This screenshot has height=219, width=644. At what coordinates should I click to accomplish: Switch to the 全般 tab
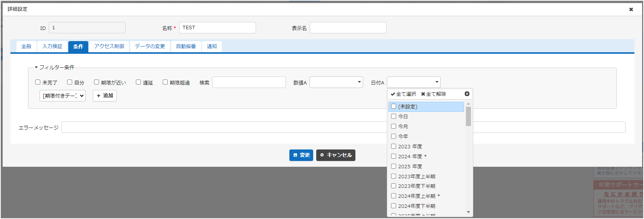tap(26, 46)
